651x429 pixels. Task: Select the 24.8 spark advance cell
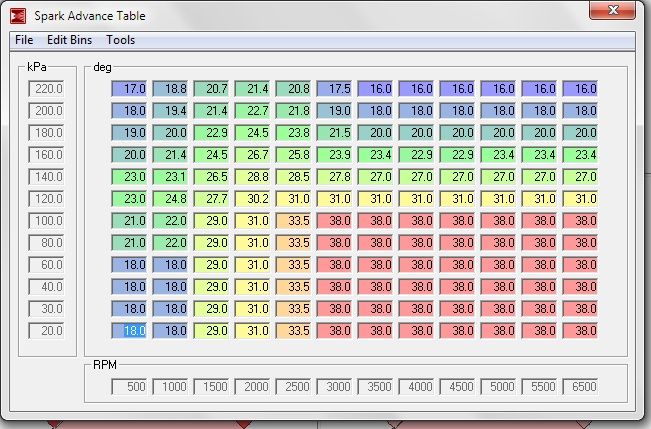170,198
